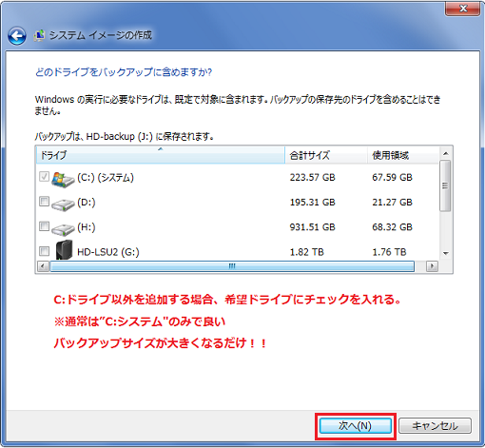Click the vertical scrollbar thumb in the drive list
Viewport: 485px width, 448px height.
click(445, 185)
